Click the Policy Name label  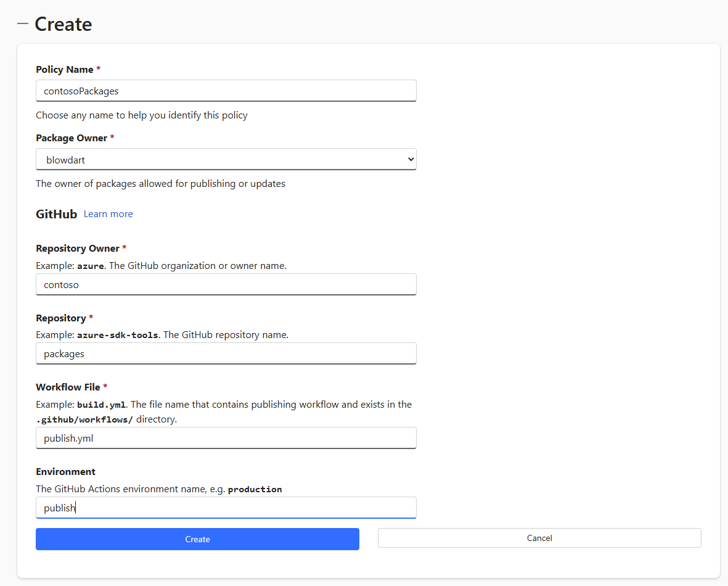coord(64,69)
